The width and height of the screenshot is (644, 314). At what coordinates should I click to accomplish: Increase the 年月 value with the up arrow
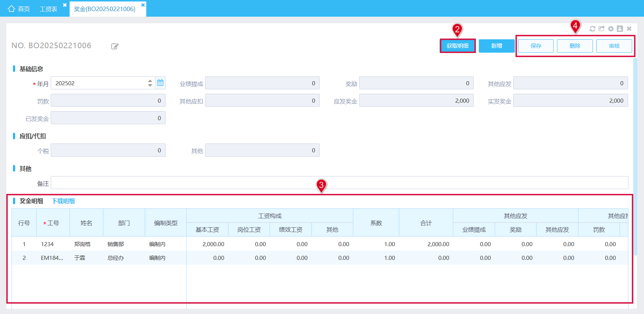150,80
